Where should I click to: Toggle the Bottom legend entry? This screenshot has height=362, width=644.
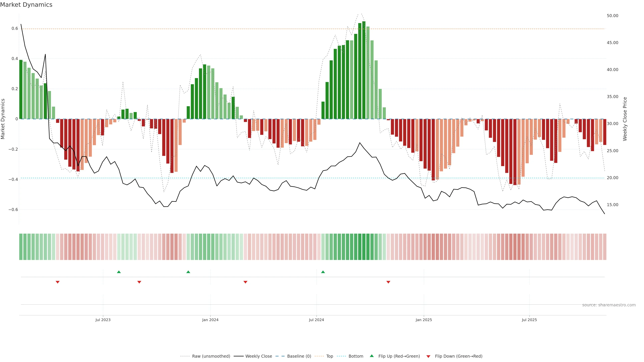point(356,356)
